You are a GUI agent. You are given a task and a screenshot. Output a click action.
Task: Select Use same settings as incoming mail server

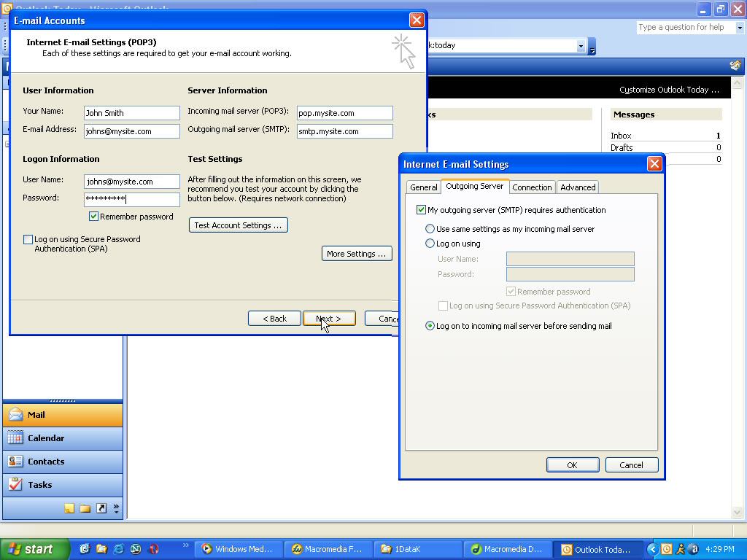tap(430, 229)
